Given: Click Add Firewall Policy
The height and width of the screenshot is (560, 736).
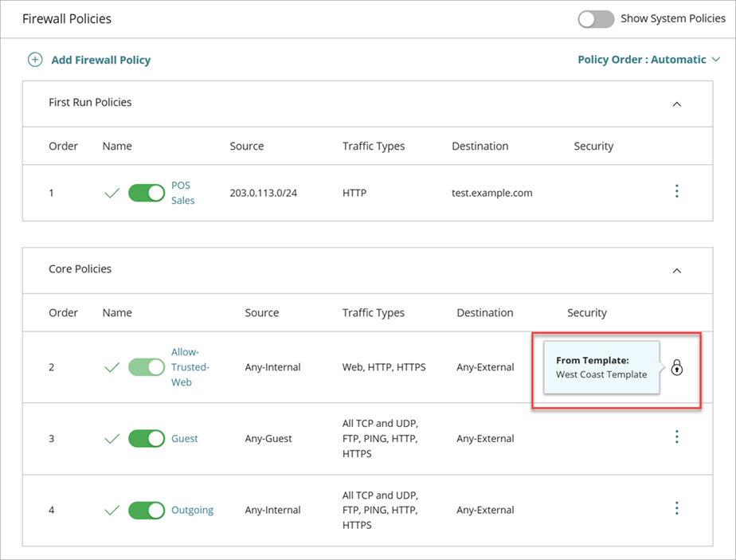Looking at the screenshot, I should [x=100, y=60].
